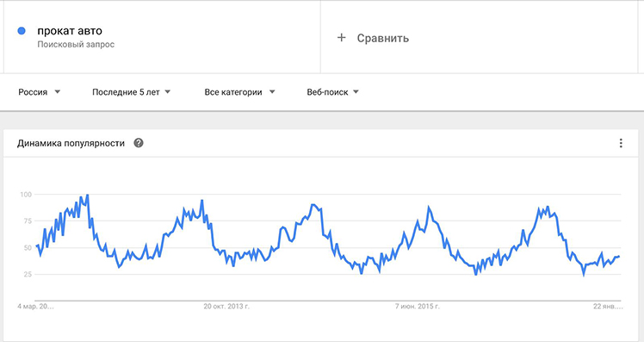
Task: Open the three-dot chart options menu
Action: pos(621,143)
